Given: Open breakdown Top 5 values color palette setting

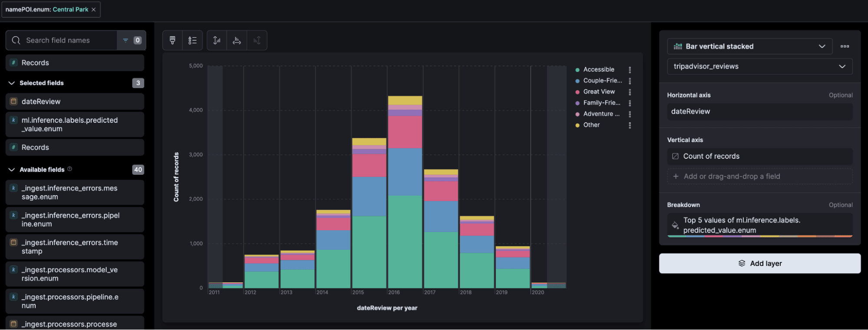Looking at the screenshot, I should (675, 225).
